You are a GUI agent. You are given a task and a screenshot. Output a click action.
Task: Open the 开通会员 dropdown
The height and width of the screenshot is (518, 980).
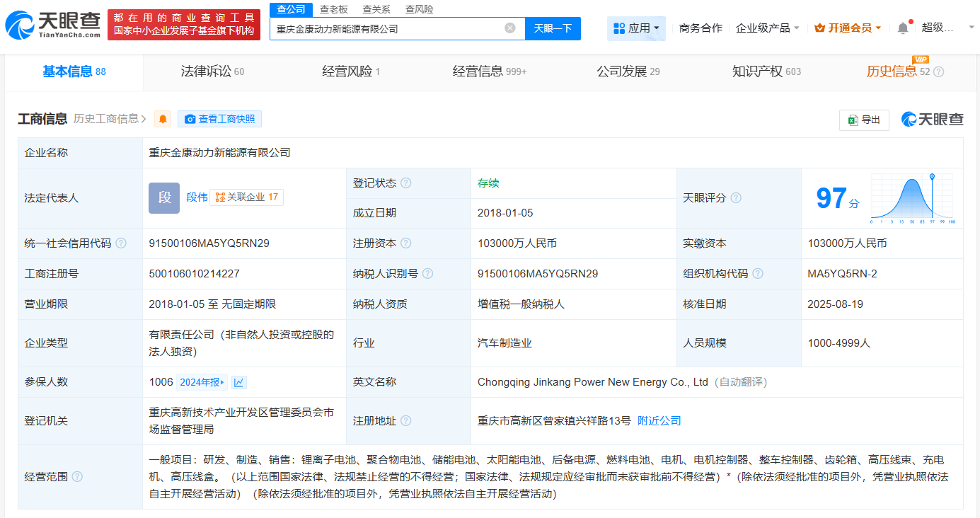[x=848, y=27]
